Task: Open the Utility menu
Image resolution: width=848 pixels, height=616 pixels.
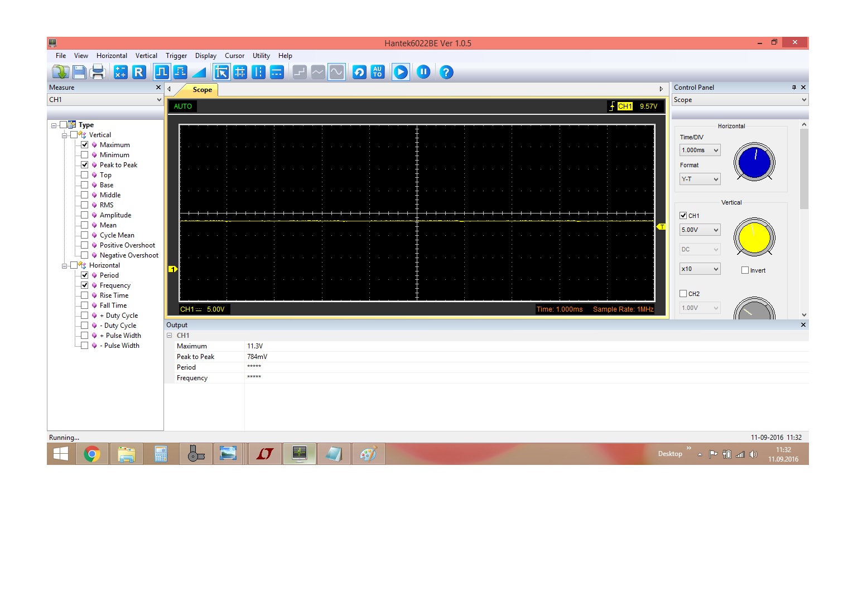Action: click(x=261, y=56)
